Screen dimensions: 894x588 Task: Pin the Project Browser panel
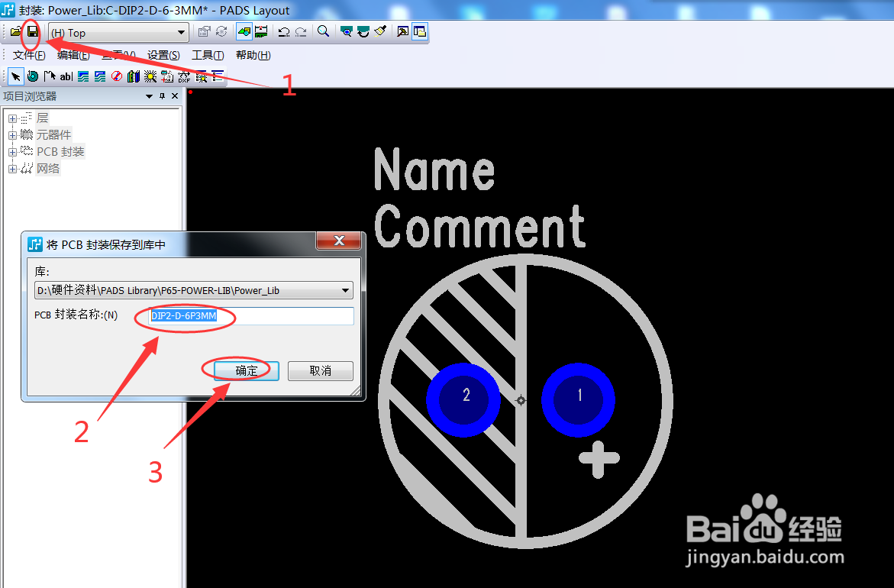[163, 96]
